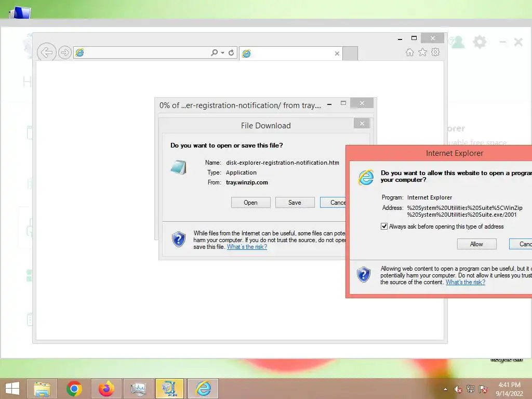532x399 pixels.
Task: Open What's the risk link in Internet Explorer prompt
Action: tap(465, 282)
